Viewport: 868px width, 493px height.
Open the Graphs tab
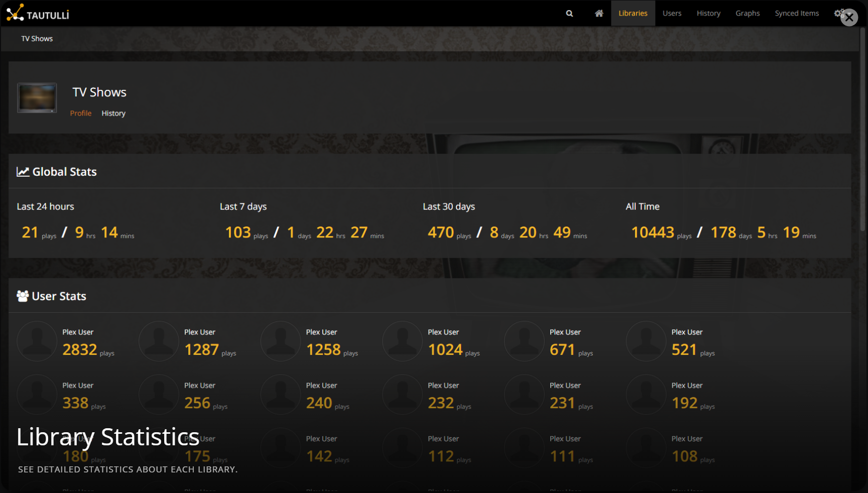click(x=748, y=14)
